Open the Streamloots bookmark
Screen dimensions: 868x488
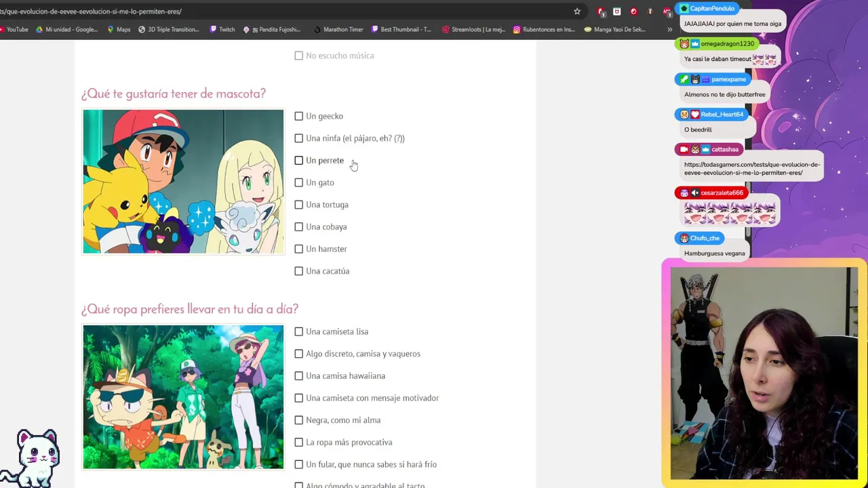pos(473,29)
